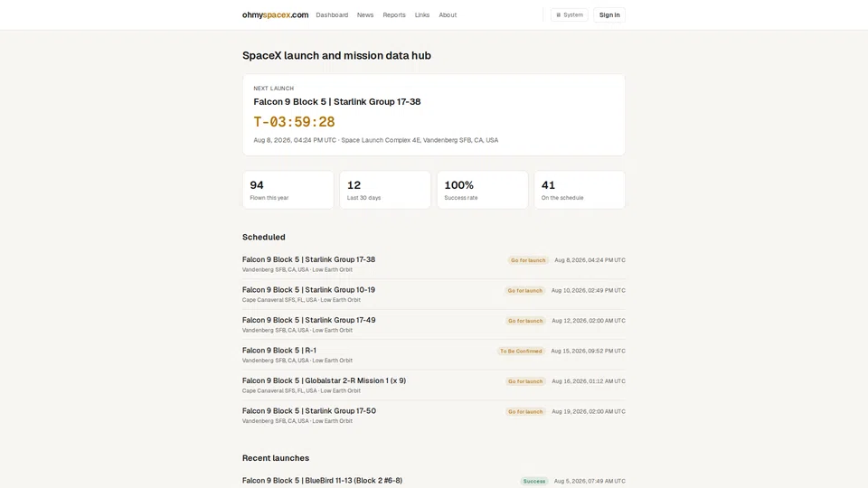Click the Recent launches section heading
The height and width of the screenshot is (488, 868).
(x=276, y=458)
